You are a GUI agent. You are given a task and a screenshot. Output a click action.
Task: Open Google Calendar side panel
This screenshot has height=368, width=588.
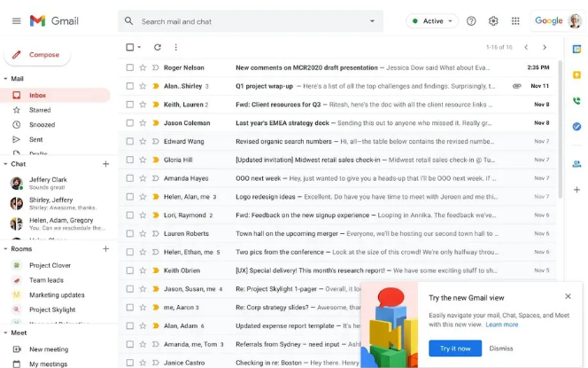(x=576, y=49)
